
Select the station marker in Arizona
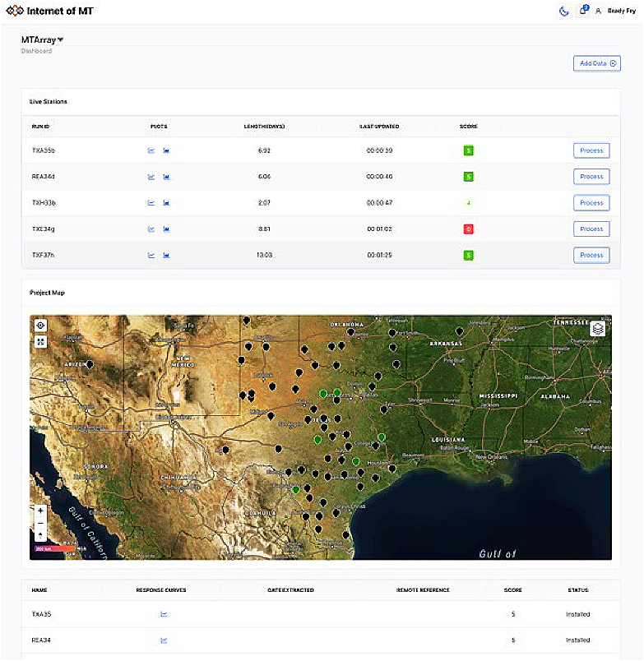[90, 364]
